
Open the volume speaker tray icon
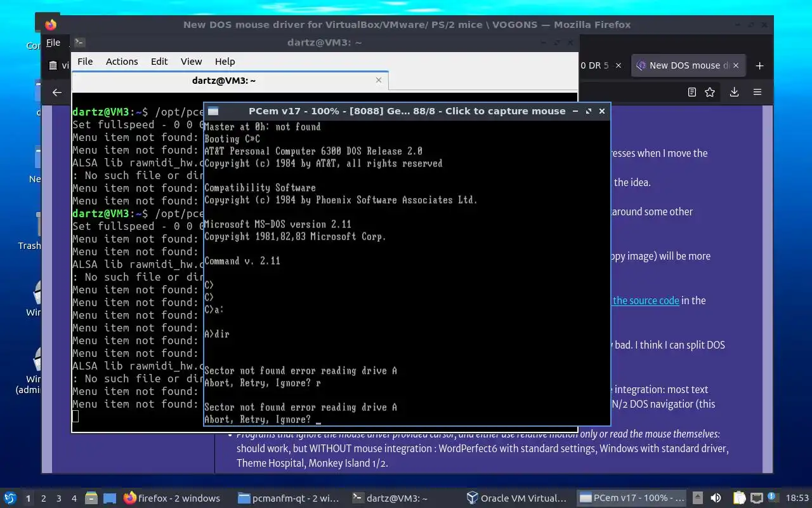point(716,498)
